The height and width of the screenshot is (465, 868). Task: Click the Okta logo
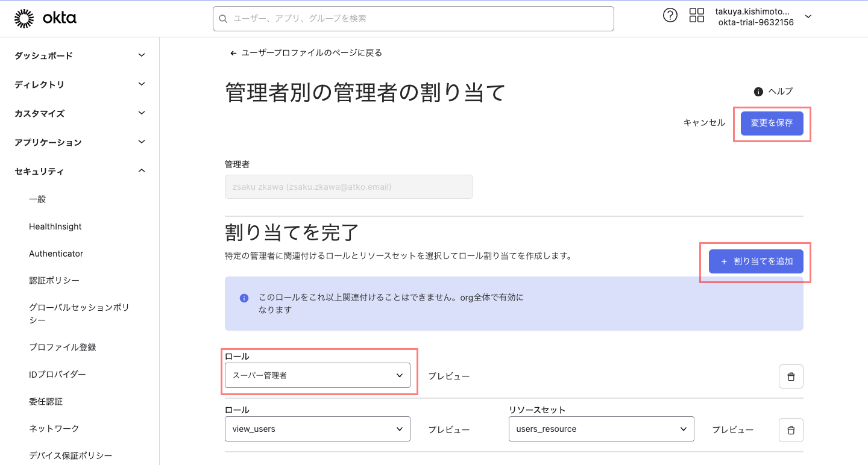coord(45,17)
